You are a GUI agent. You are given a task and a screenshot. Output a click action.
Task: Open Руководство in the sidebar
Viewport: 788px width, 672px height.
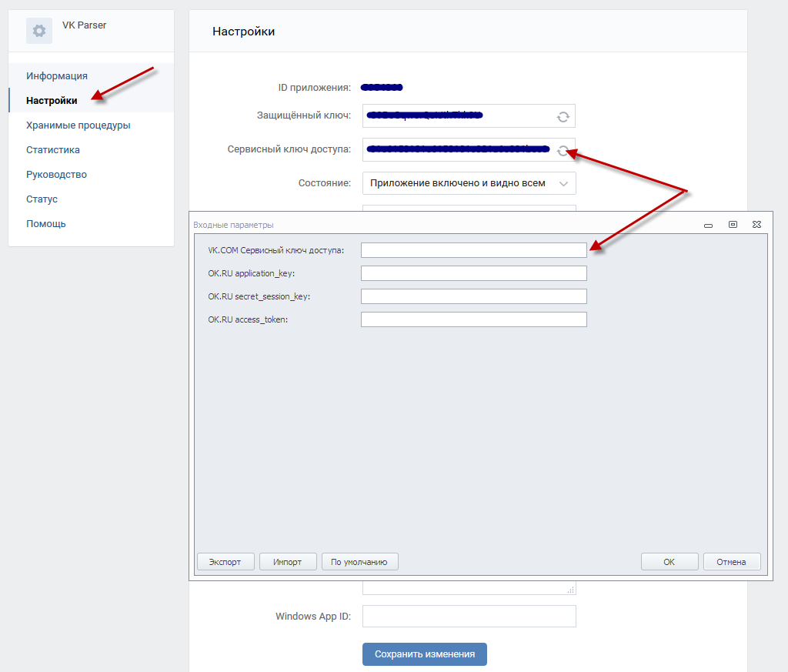(56, 174)
